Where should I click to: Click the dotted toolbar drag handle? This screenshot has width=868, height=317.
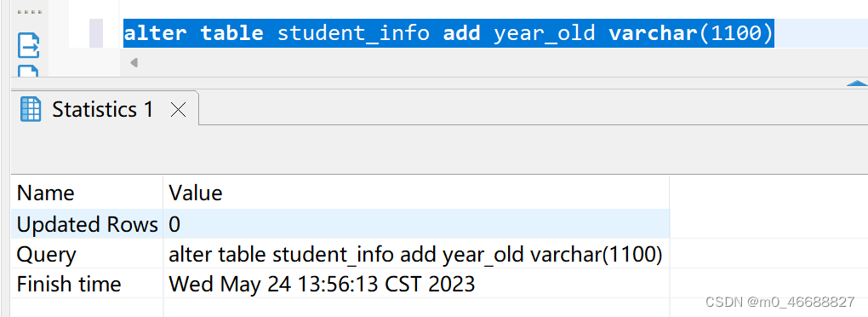22,11
